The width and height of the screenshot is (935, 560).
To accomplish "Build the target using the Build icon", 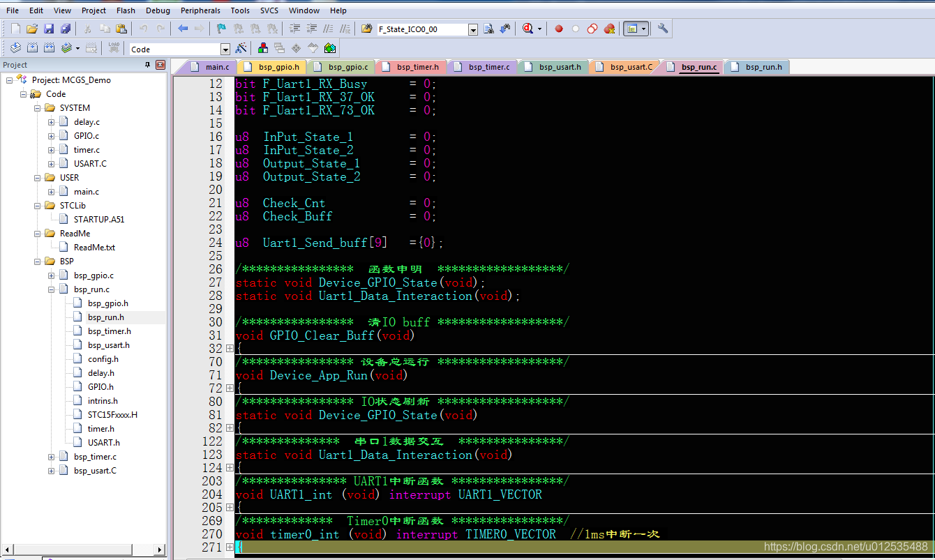I will (x=32, y=48).
